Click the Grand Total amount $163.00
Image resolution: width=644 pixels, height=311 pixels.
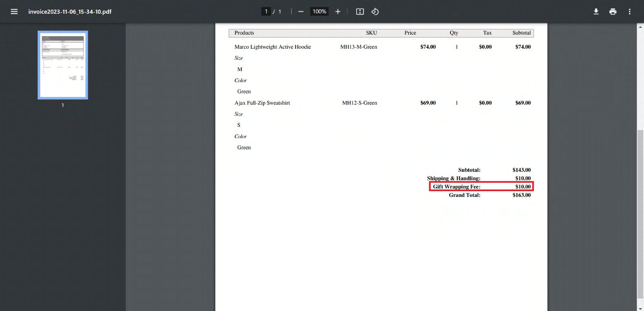pyautogui.click(x=521, y=195)
